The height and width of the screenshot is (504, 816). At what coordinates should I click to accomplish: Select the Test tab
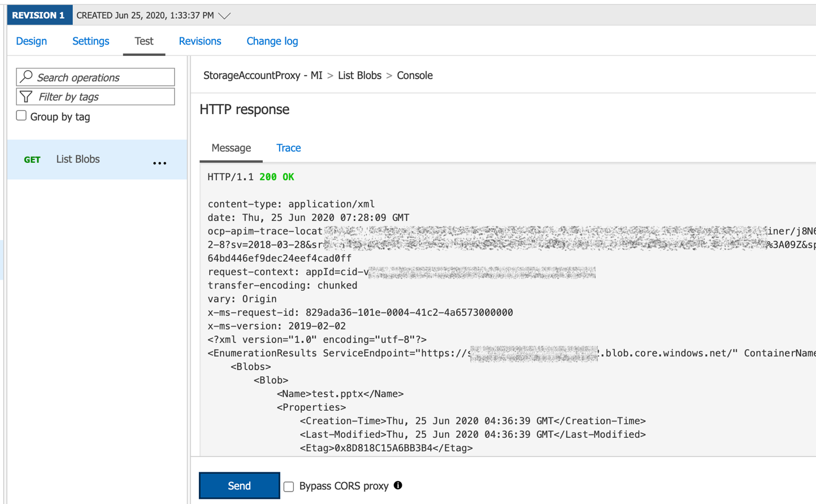[x=144, y=41]
